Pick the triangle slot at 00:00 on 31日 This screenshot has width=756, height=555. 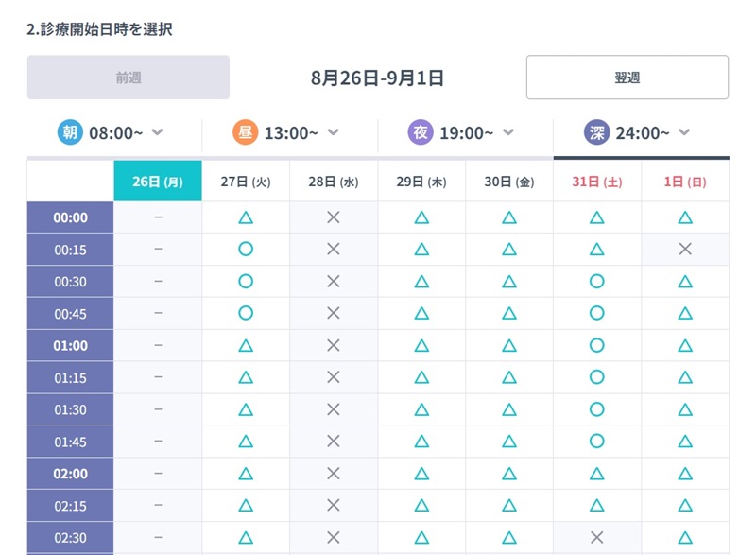597,217
